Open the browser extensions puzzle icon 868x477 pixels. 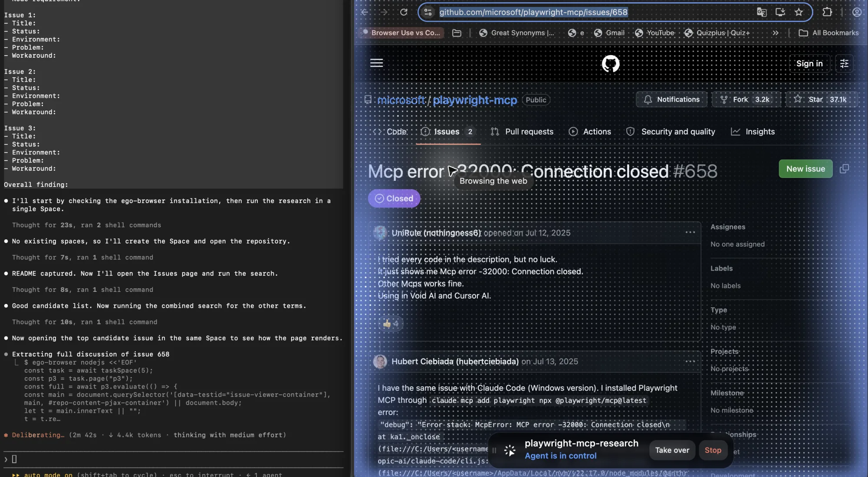[x=827, y=12]
